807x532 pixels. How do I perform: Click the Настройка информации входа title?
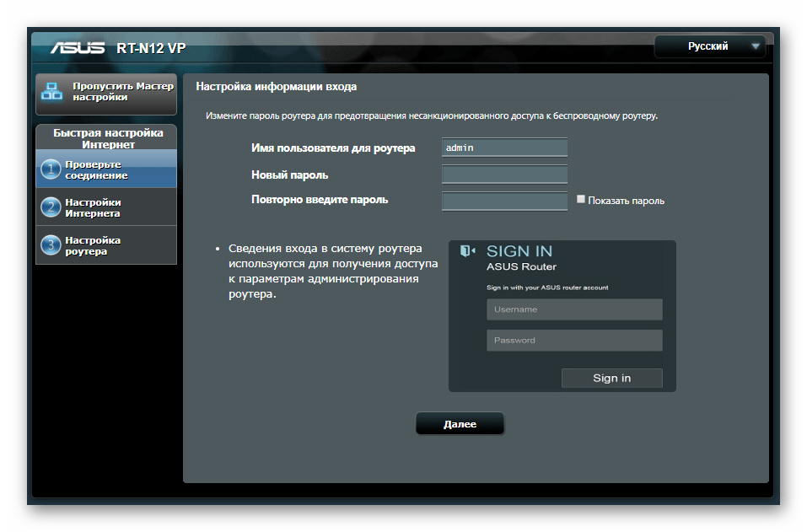277,87
